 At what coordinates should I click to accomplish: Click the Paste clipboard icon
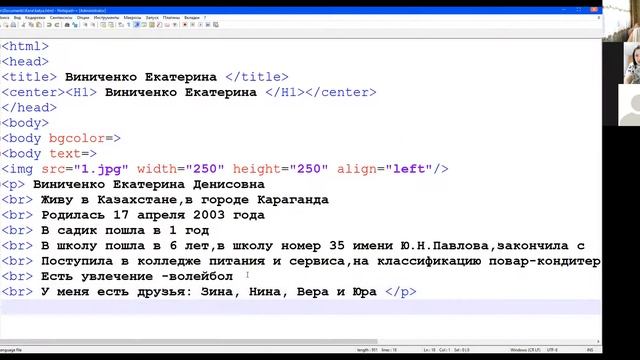pyautogui.click(x=39, y=25)
